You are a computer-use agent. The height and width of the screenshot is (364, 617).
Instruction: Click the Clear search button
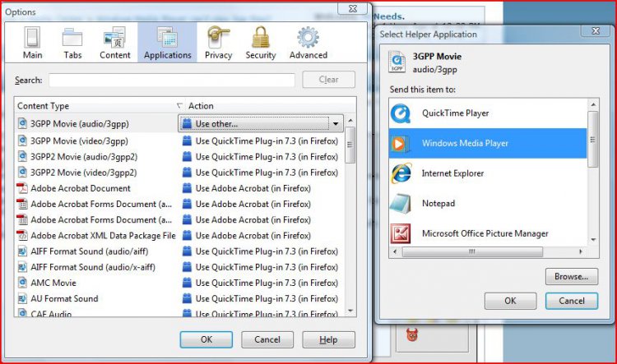328,80
